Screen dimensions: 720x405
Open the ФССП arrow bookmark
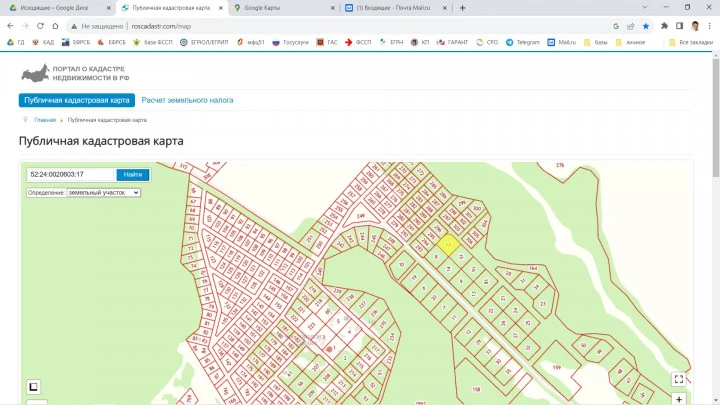coord(358,42)
